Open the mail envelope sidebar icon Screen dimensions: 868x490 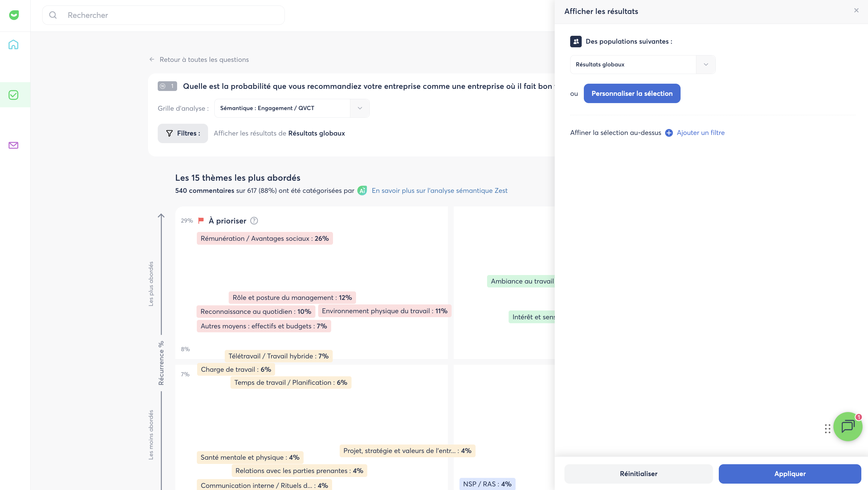click(13, 145)
